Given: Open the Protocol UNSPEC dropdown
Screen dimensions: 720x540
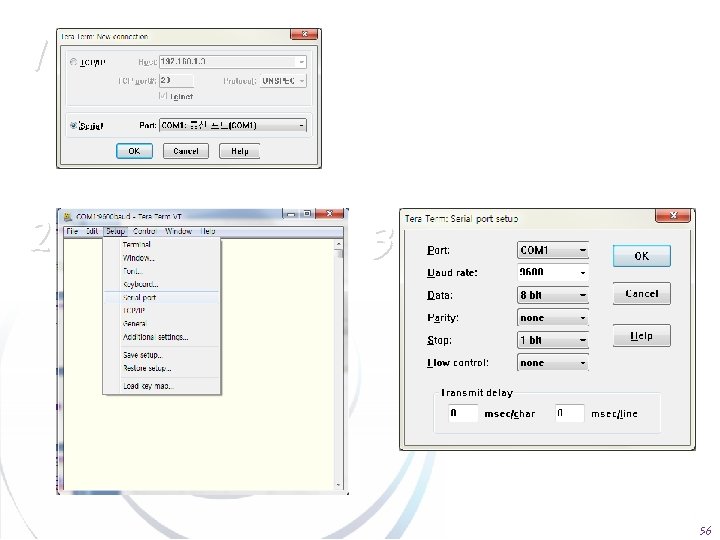Looking at the screenshot, I should 283,81.
